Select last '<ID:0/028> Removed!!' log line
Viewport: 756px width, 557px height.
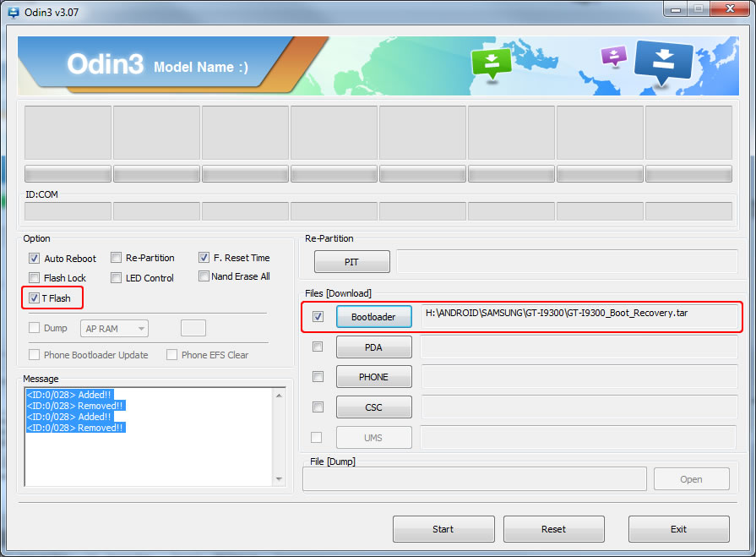(76, 428)
